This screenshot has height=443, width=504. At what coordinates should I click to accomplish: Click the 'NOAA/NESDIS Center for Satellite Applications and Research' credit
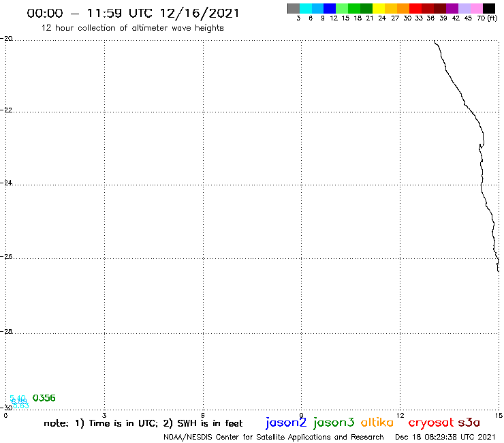click(274, 437)
